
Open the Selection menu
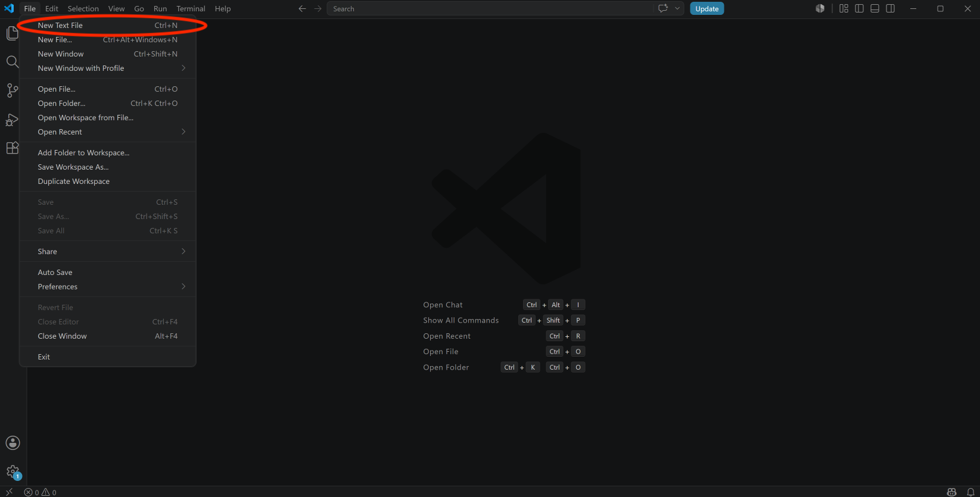pos(83,8)
